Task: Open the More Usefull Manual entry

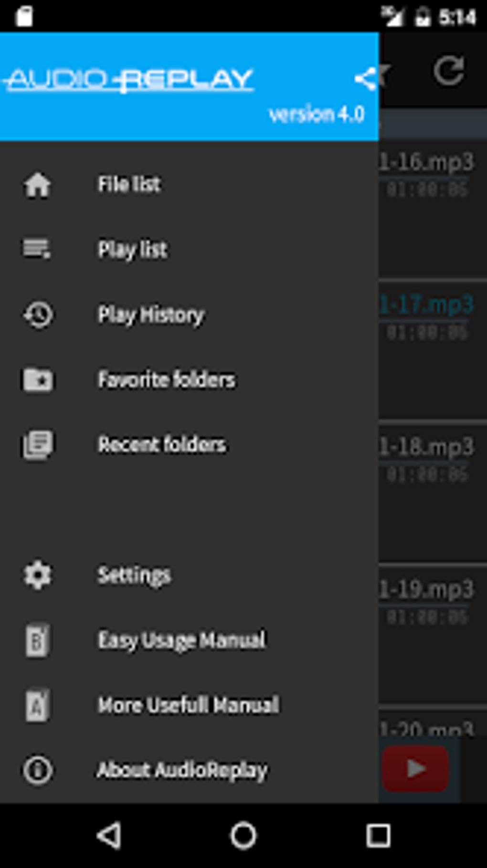Action: tap(188, 705)
